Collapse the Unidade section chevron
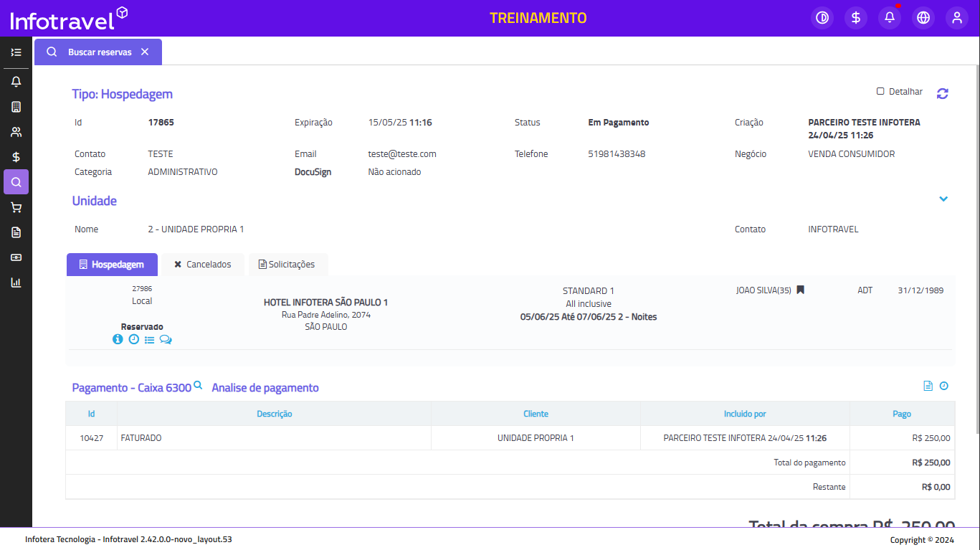 [x=943, y=199]
